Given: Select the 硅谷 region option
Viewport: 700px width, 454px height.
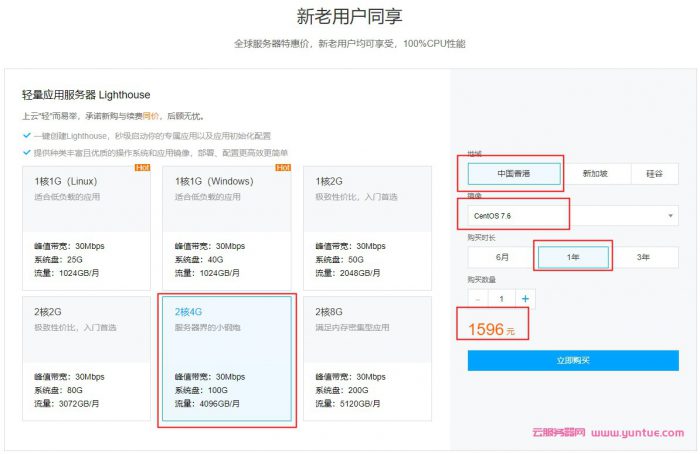Looking at the screenshot, I should [x=653, y=173].
